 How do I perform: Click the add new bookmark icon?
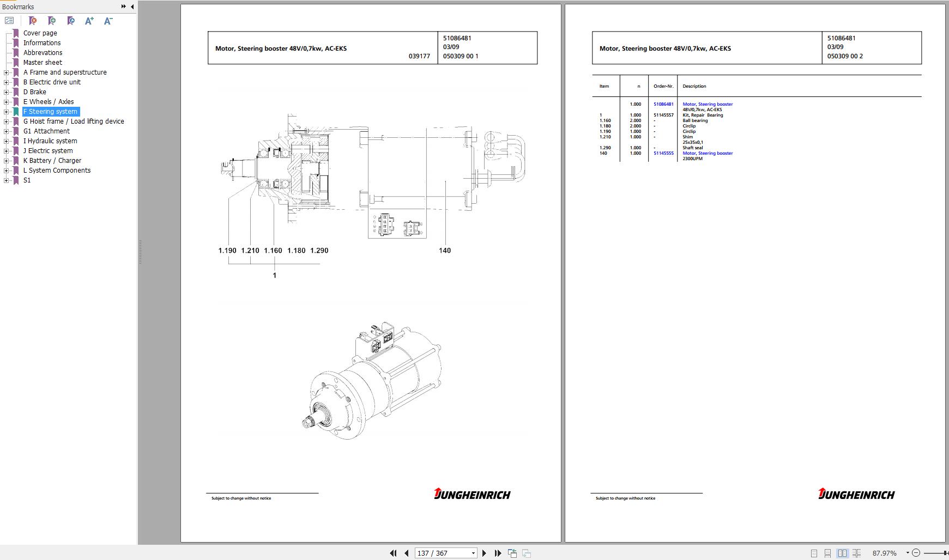coord(52,21)
